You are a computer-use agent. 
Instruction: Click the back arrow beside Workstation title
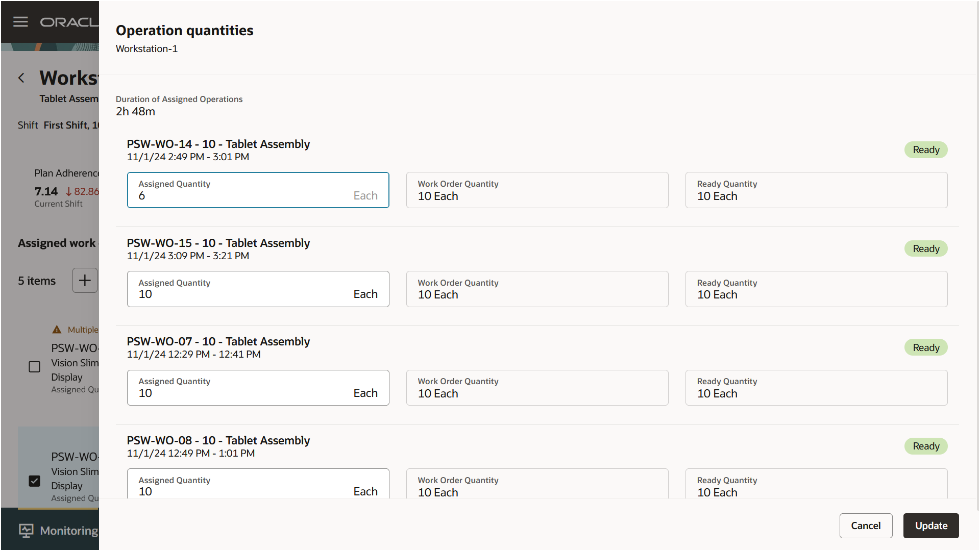[21, 78]
